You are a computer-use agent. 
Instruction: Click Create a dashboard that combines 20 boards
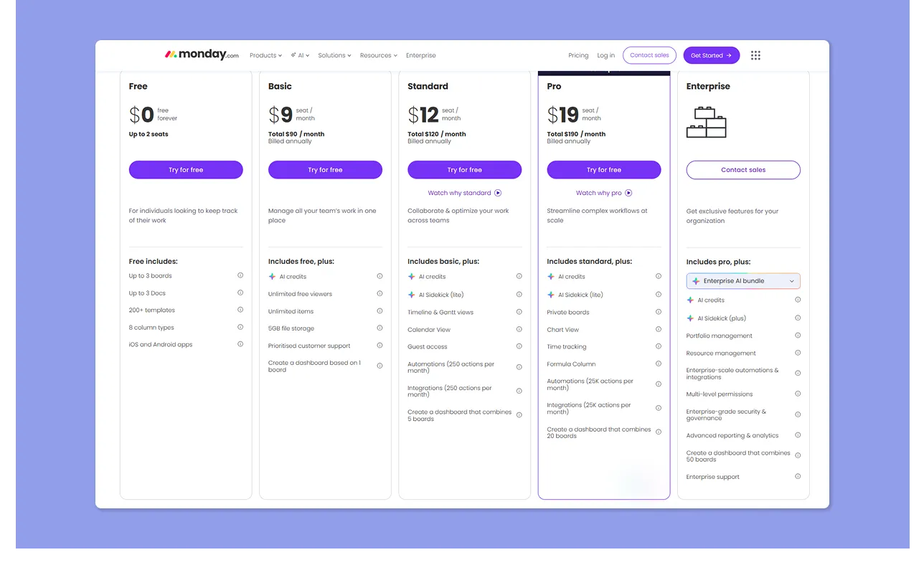[599, 432]
